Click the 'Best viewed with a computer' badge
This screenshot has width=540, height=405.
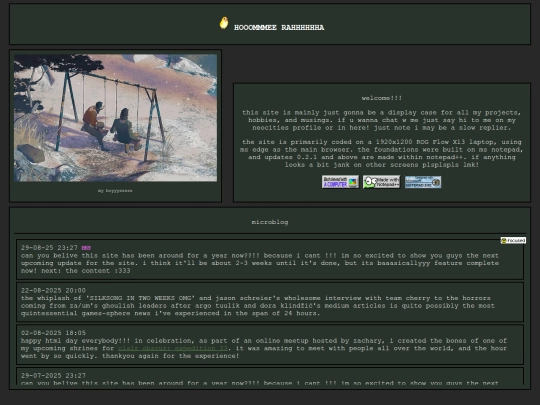coord(340,182)
